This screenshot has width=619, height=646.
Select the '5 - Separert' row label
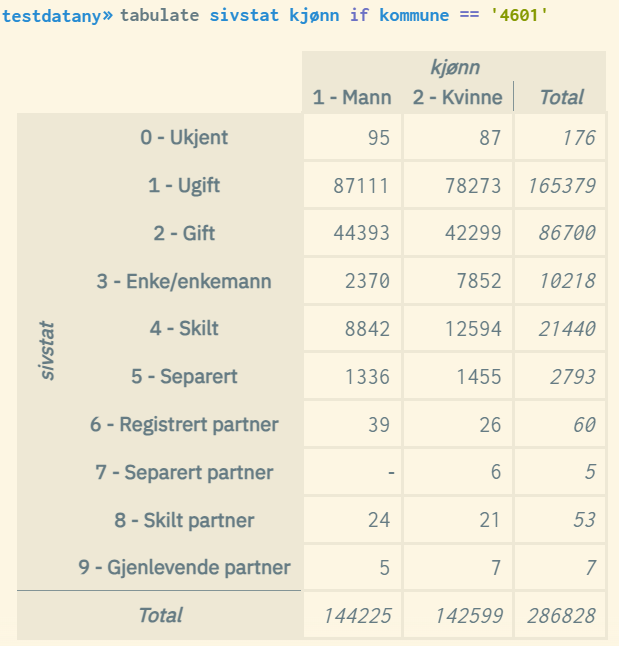tap(184, 376)
